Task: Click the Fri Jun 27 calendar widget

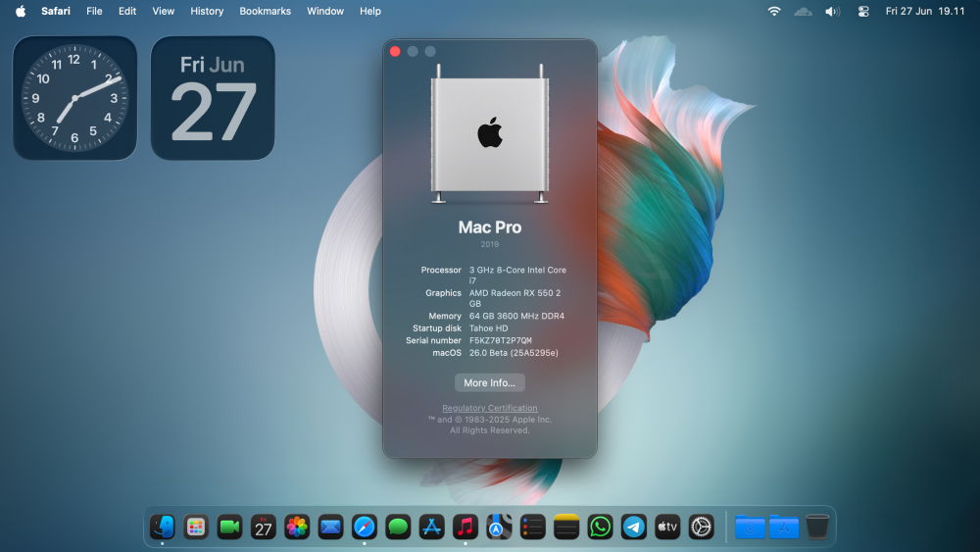Action: pos(213,98)
